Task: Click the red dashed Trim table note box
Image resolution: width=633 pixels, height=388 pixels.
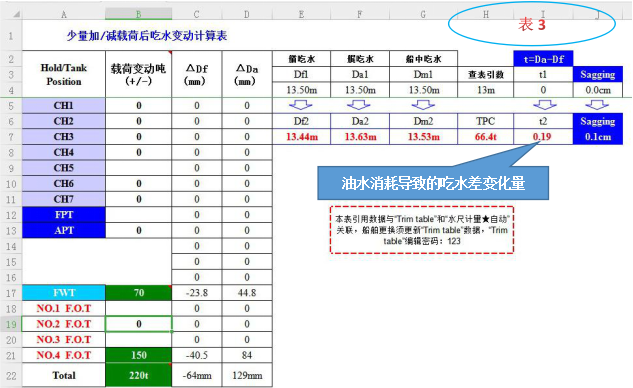Action: [422, 230]
